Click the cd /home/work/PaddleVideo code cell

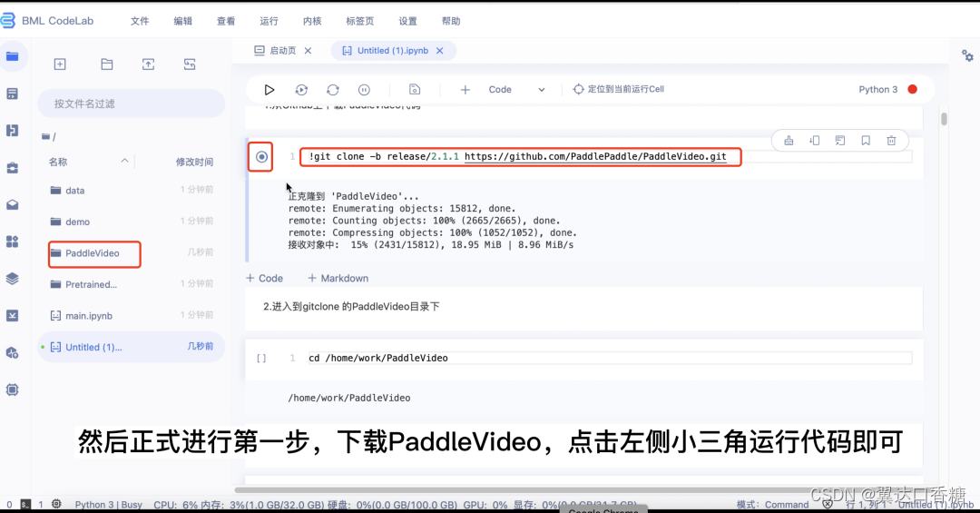pos(610,358)
